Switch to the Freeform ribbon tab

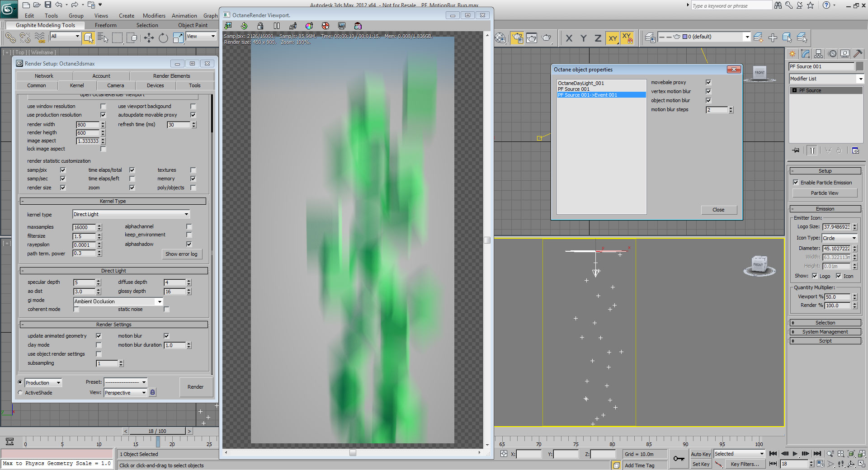point(106,25)
